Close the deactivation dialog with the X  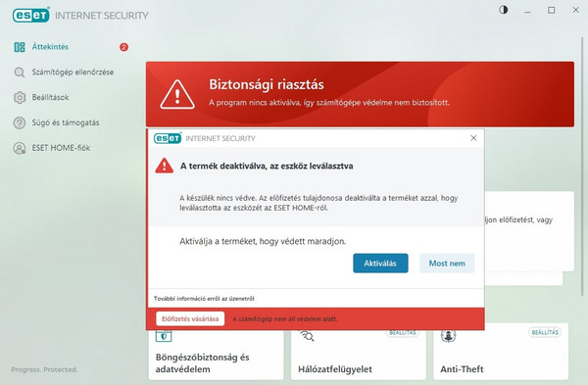(473, 138)
